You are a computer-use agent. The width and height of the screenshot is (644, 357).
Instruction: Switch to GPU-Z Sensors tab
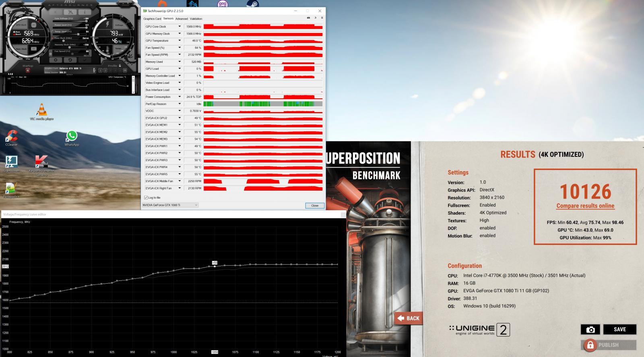tap(168, 19)
